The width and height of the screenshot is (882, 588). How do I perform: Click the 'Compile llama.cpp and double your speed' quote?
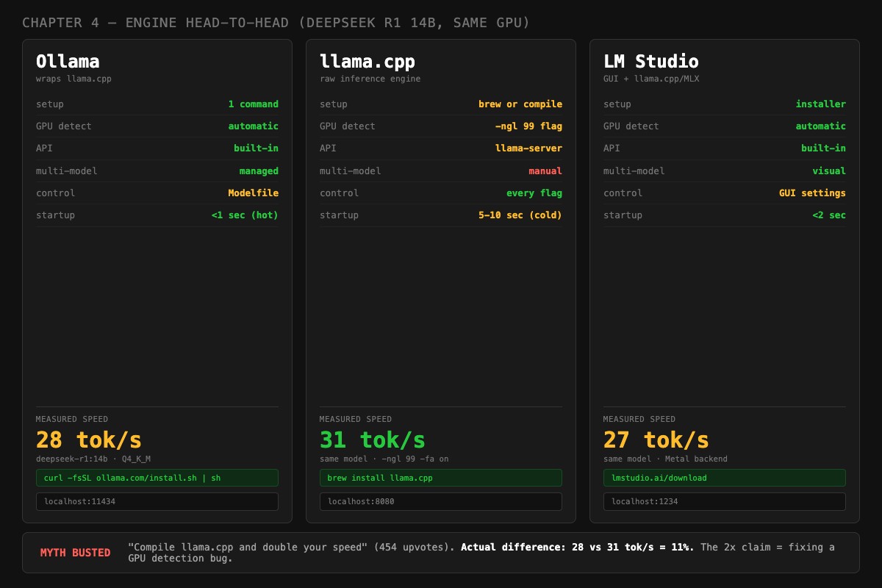248,548
